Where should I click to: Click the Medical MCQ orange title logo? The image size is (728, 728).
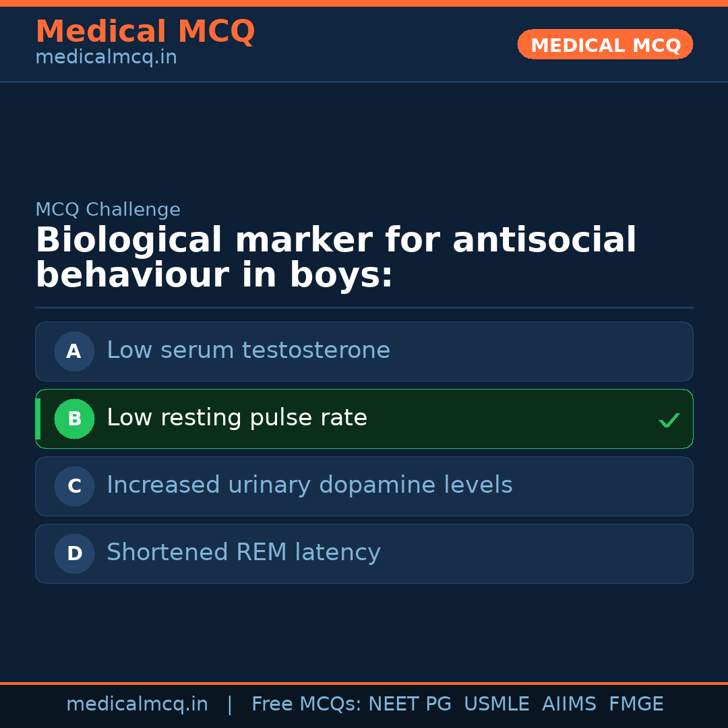(x=145, y=32)
